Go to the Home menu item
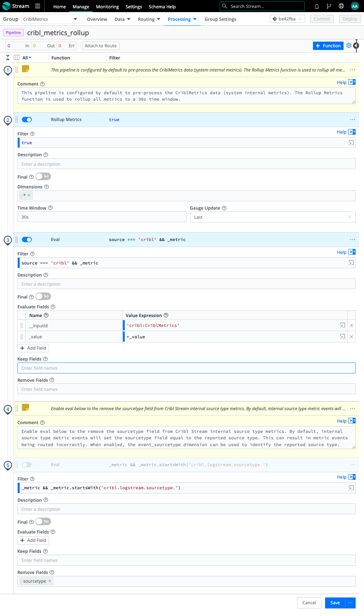This screenshot has height=616, width=364. point(59,7)
